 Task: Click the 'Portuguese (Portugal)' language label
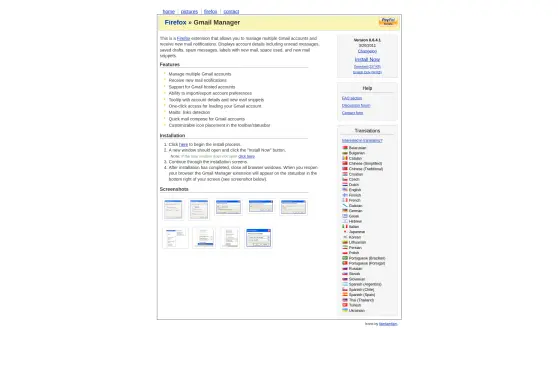(x=367, y=263)
